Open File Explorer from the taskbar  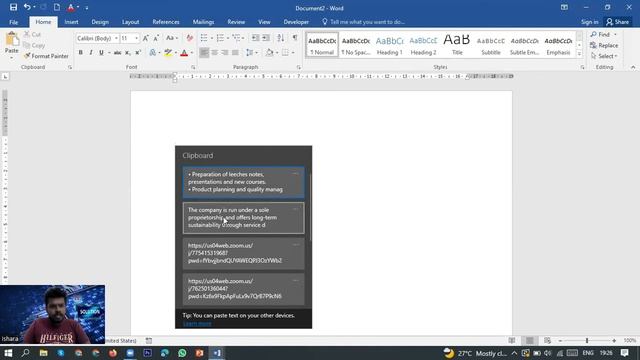[43, 353]
